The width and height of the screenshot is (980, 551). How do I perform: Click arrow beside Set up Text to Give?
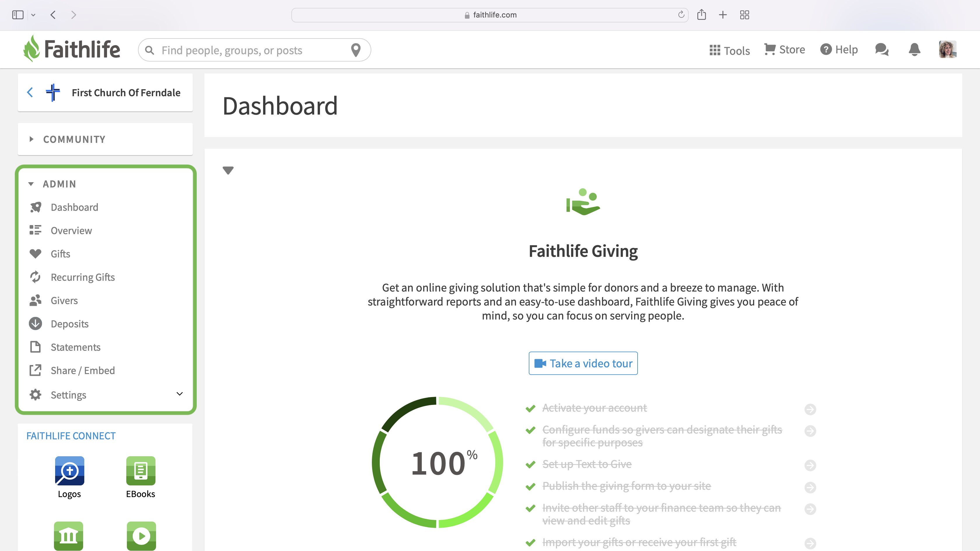point(810,466)
